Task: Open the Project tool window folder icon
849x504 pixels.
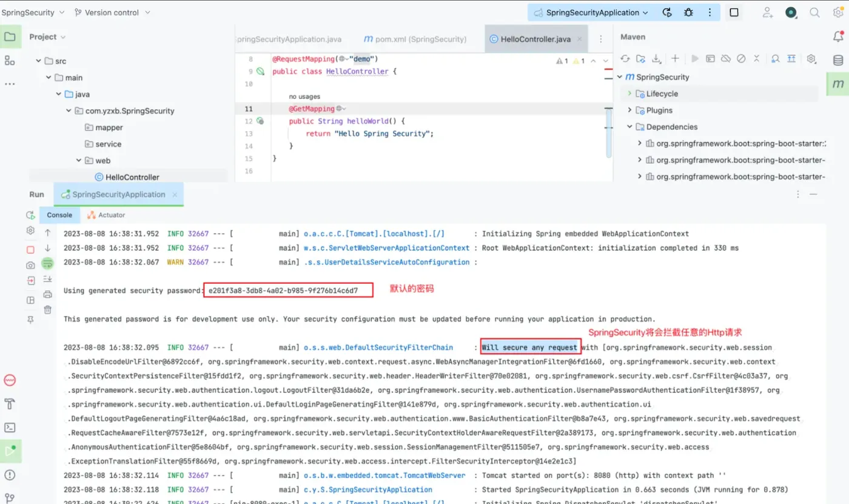Action: 10,37
